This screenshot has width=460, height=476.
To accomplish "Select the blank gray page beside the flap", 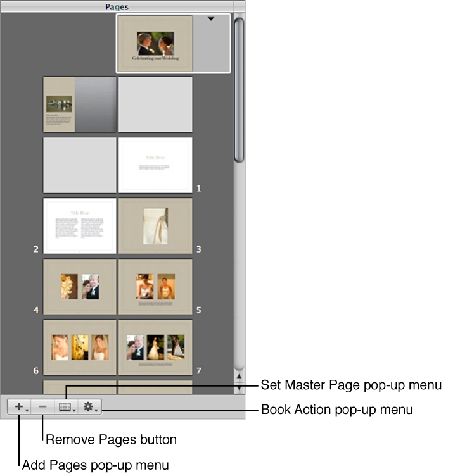I will pos(155,104).
